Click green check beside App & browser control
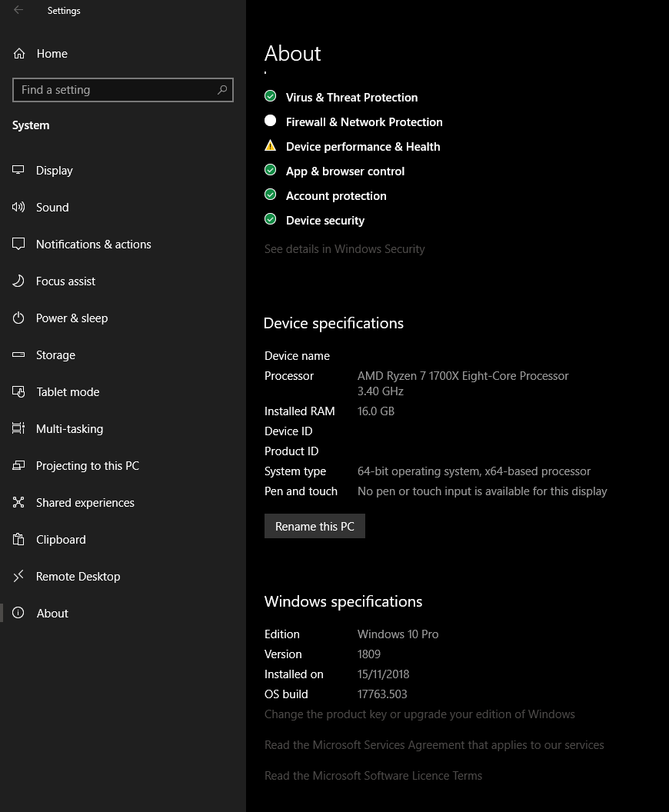The image size is (669, 812). pos(271,170)
